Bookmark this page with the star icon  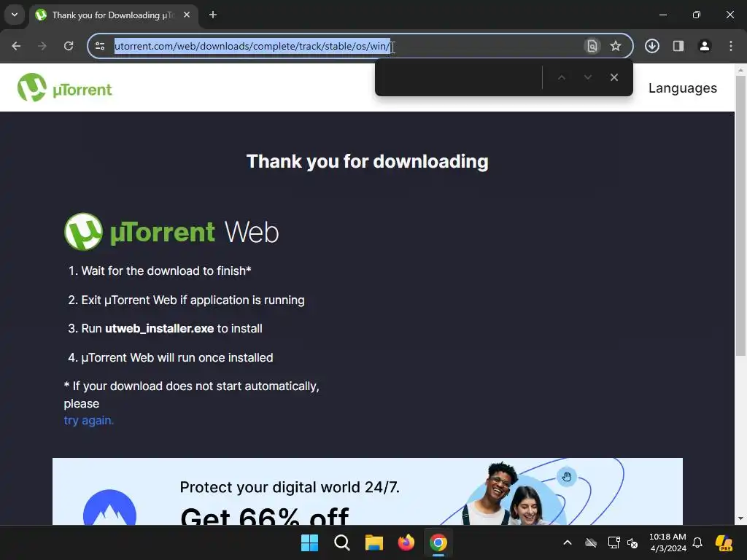pos(616,46)
